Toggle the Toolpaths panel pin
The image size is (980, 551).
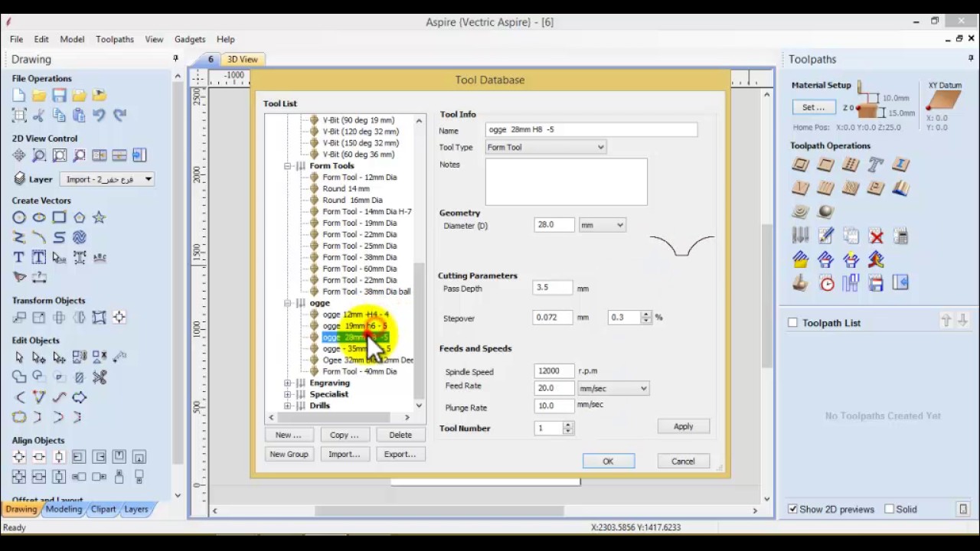click(x=971, y=58)
